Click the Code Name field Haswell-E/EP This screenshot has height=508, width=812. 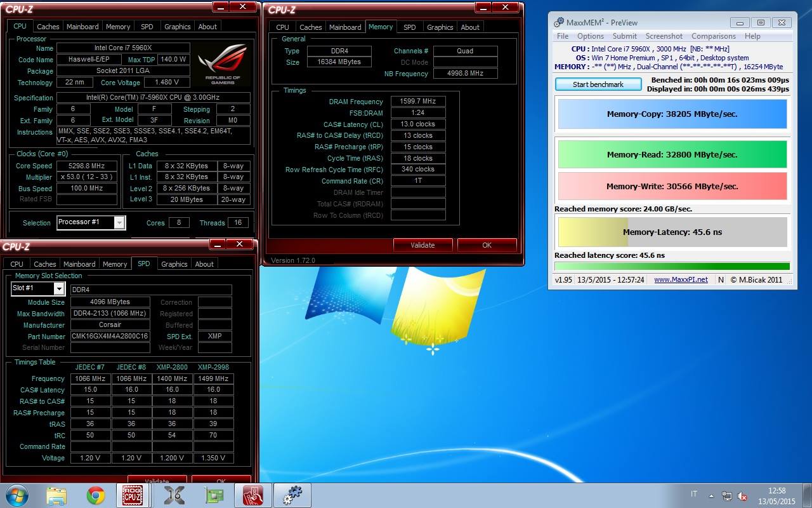(89, 60)
